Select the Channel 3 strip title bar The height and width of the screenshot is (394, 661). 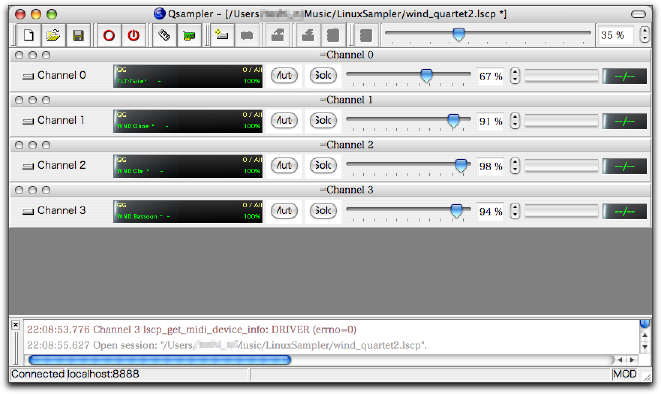click(330, 190)
